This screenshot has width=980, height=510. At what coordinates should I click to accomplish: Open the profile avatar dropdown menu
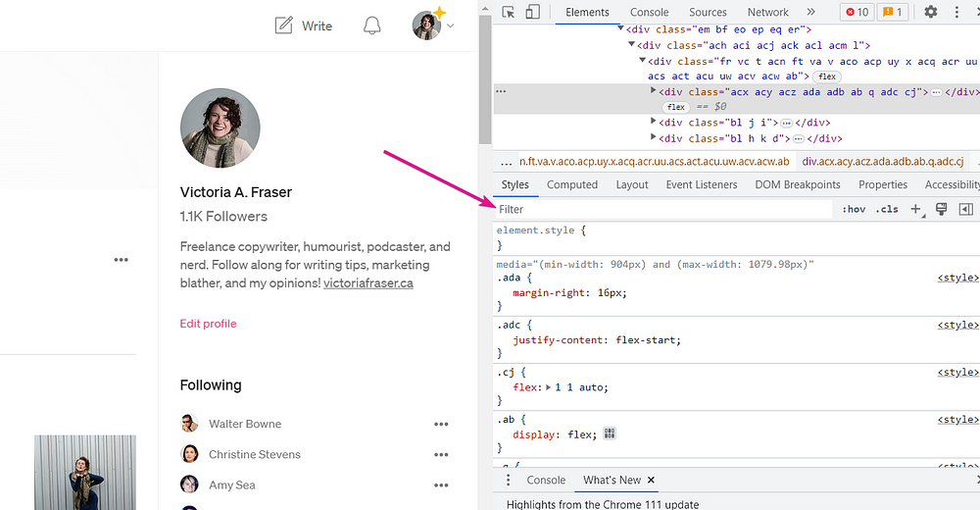tap(433, 25)
